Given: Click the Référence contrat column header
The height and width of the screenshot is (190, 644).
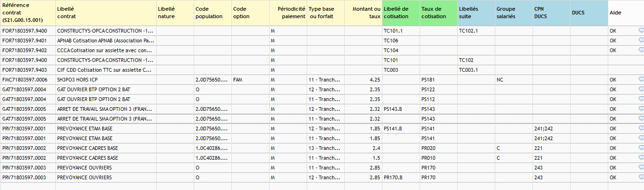Looking at the screenshot, I should [27, 13].
